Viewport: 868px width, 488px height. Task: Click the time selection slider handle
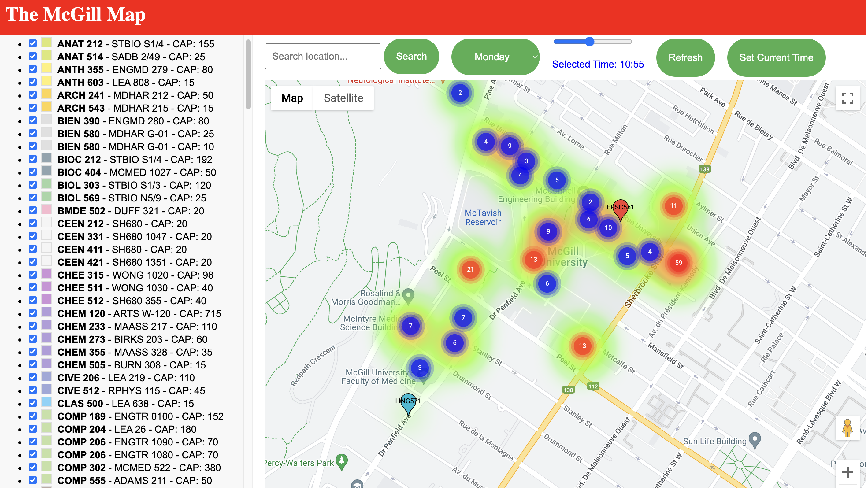click(590, 42)
